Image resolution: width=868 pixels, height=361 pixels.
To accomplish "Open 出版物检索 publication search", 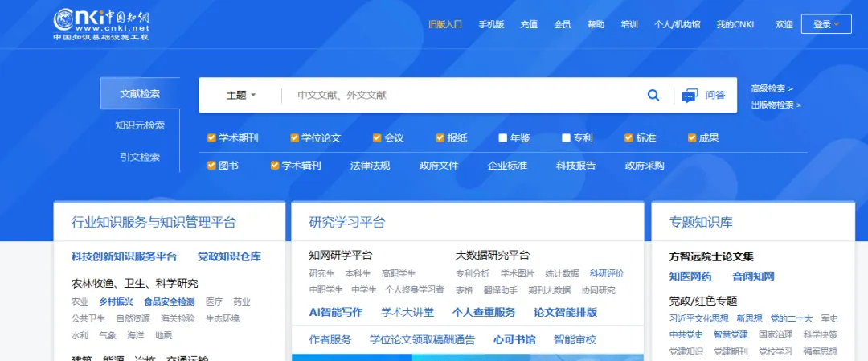I will coord(776,105).
